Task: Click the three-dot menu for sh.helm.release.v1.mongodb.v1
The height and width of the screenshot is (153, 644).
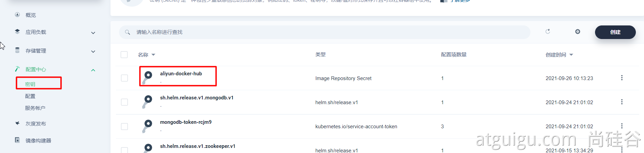Action: 622,102
